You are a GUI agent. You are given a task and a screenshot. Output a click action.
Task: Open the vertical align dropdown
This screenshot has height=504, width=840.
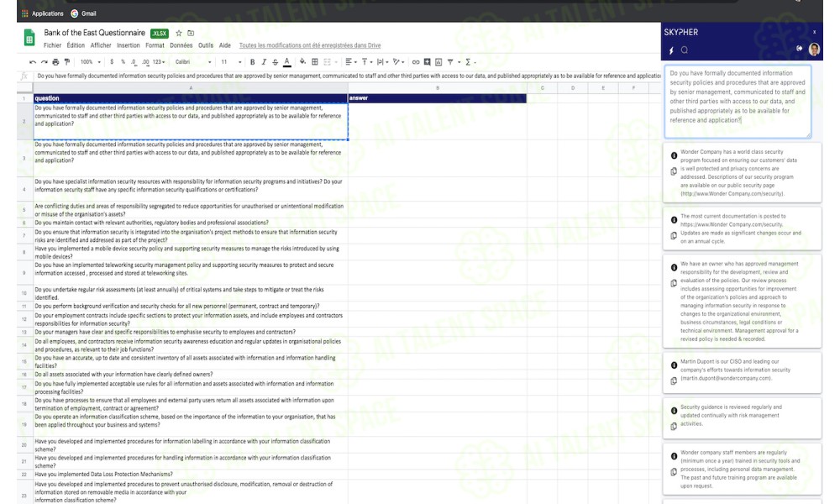click(367, 62)
